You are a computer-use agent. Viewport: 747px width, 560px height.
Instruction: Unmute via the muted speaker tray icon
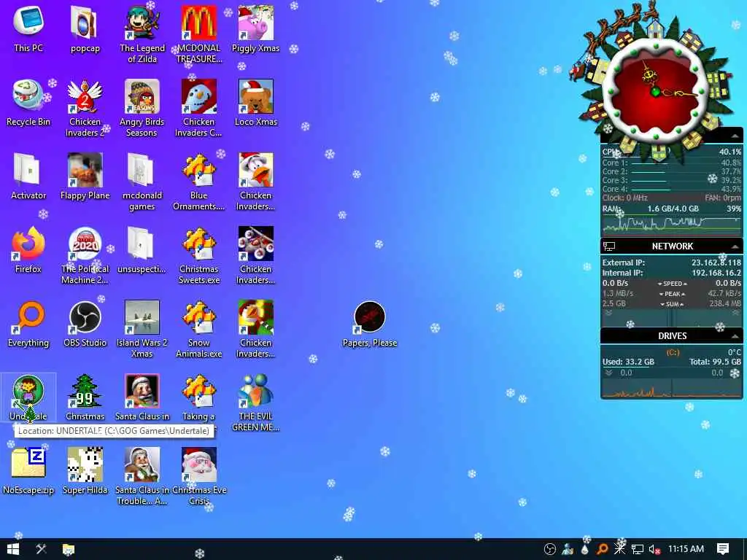(654, 549)
